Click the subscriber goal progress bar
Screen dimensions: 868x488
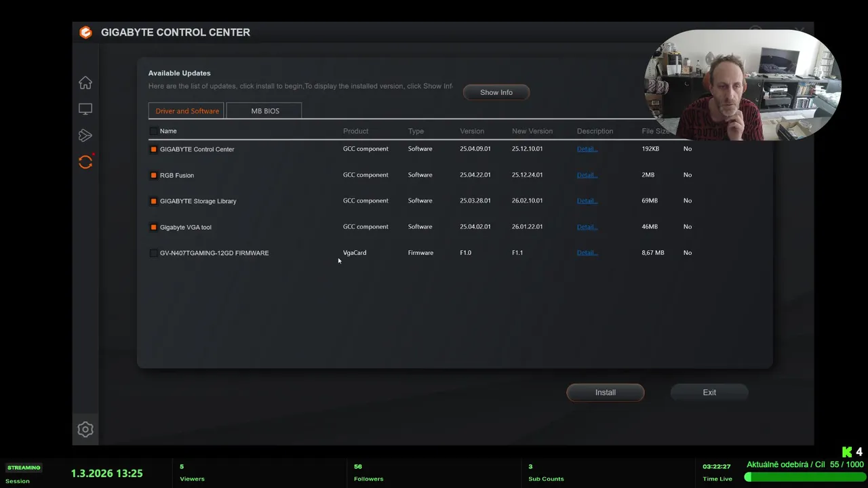(804, 477)
